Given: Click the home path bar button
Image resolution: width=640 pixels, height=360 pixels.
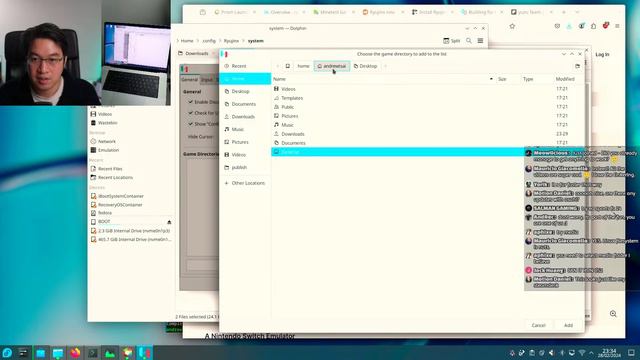Looking at the screenshot, I should click(x=303, y=66).
